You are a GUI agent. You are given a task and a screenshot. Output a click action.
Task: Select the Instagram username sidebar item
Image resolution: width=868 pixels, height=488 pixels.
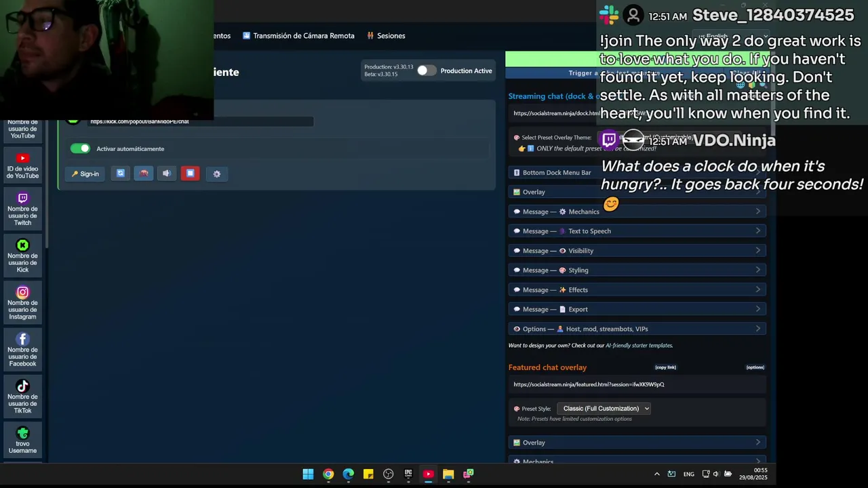coord(22,302)
